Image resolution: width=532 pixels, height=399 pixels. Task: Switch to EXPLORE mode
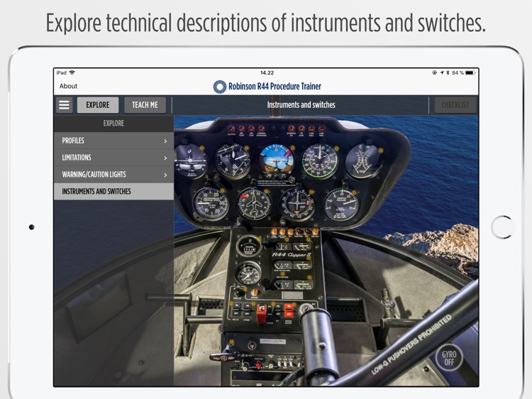click(98, 105)
